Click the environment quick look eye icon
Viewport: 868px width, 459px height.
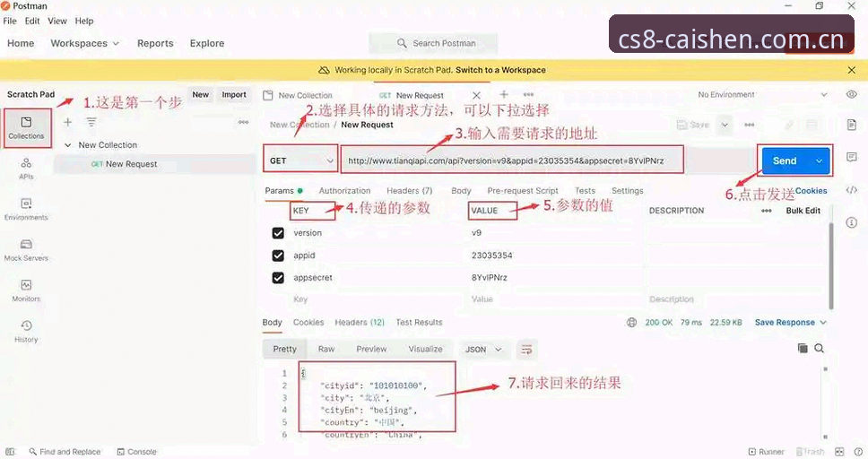851,95
